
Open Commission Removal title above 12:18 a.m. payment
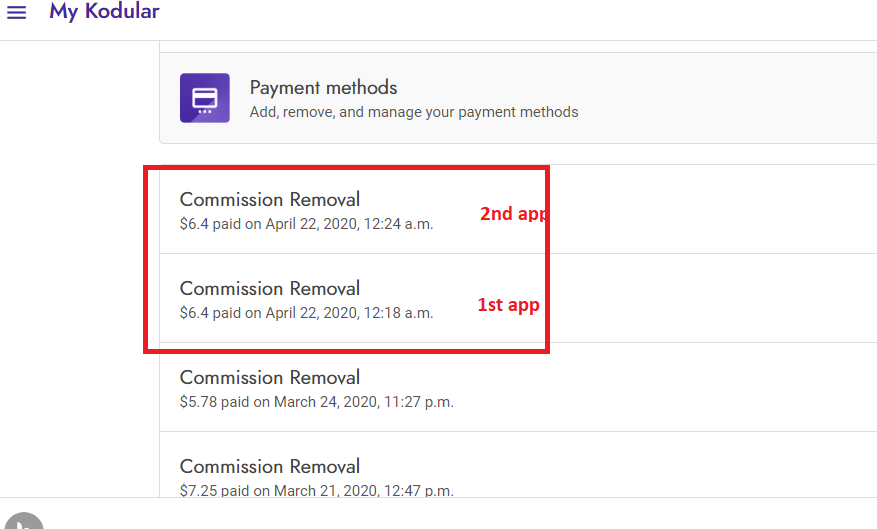point(270,289)
